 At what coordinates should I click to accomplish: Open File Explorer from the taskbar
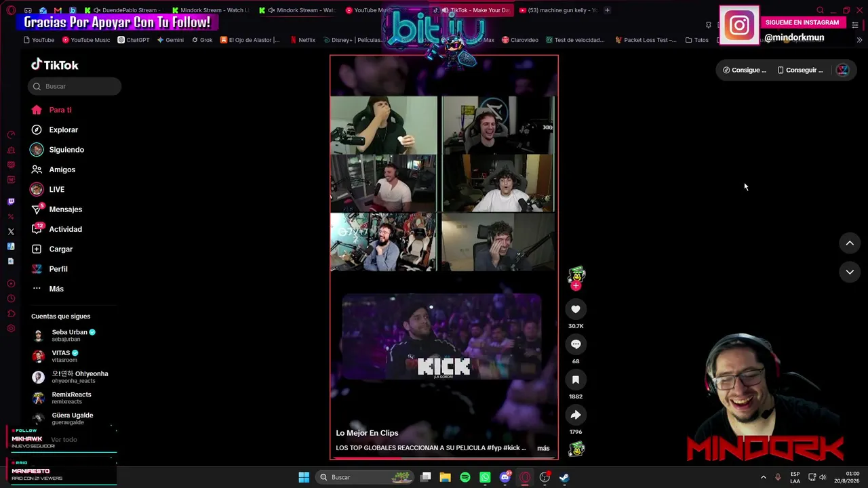pyautogui.click(x=446, y=477)
